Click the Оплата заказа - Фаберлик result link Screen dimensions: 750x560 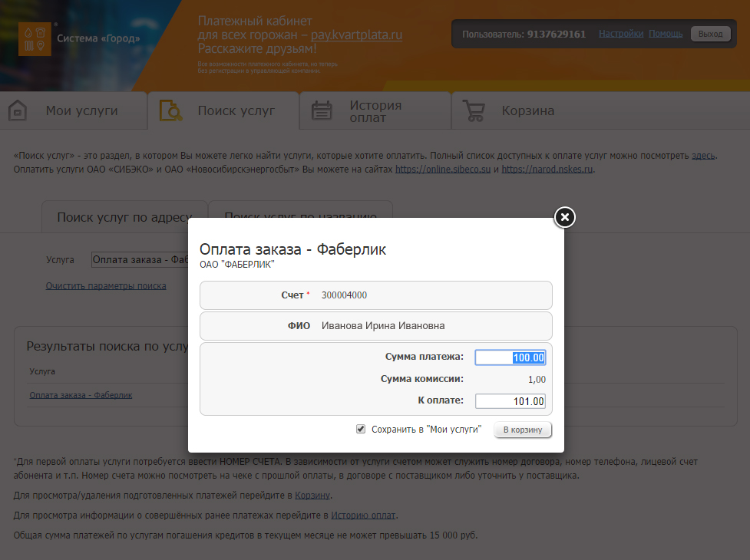[81, 395]
